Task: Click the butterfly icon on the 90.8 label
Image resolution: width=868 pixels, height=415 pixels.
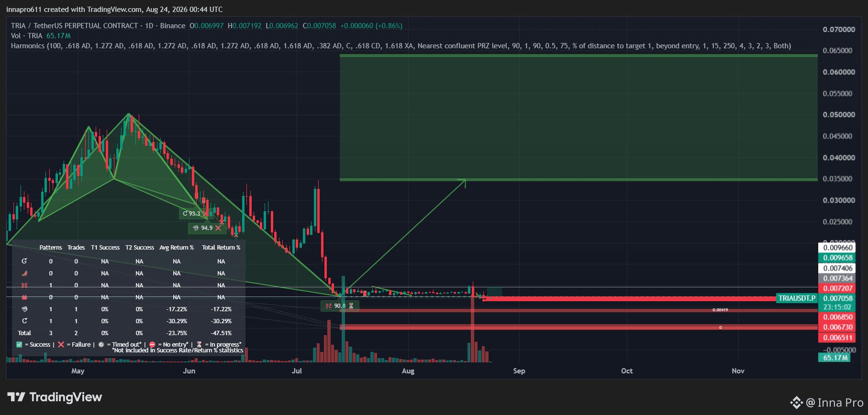Action: click(328, 306)
